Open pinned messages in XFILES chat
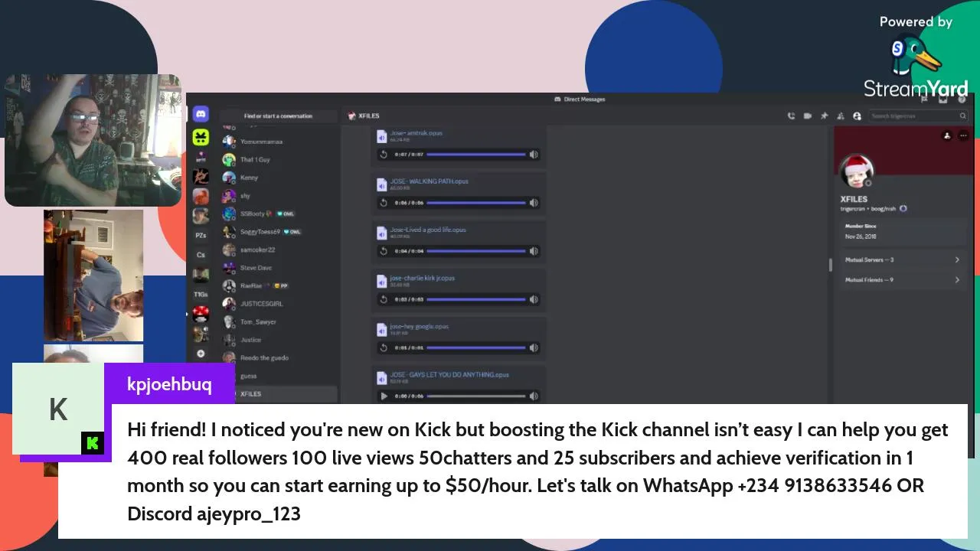The width and height of the screenshot is (980, 551). (x=824, y=116)
